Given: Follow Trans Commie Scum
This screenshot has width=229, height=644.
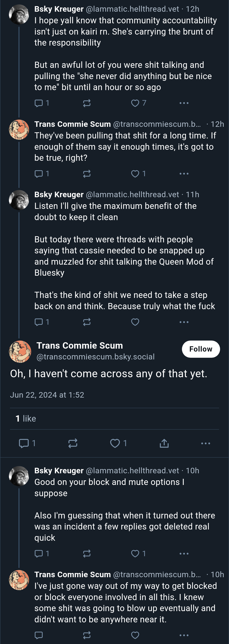Looking at the screenshot, I should (201, 349).
